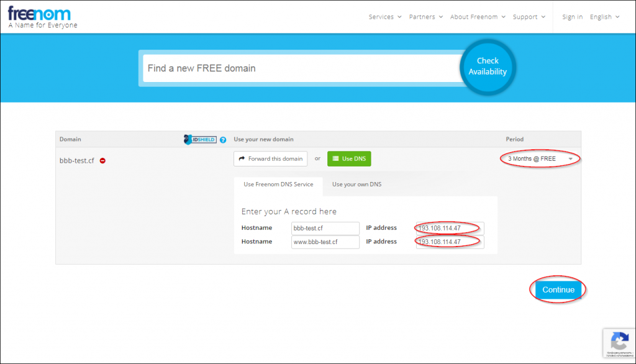Click the Freenom logo

point(39,14)
